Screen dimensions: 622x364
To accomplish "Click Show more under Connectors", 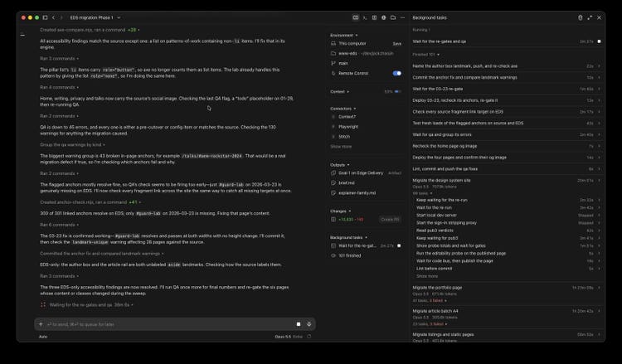I will point(341,147).
